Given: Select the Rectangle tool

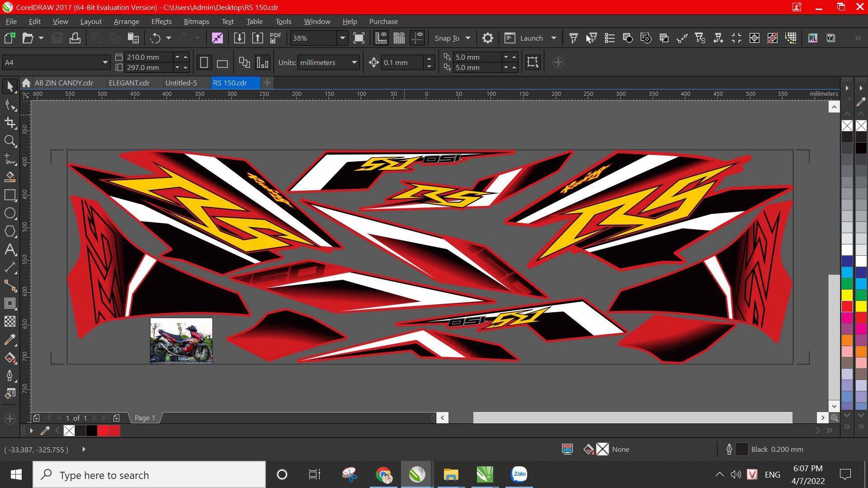Looking at the screenshot, I should [10, 195].
